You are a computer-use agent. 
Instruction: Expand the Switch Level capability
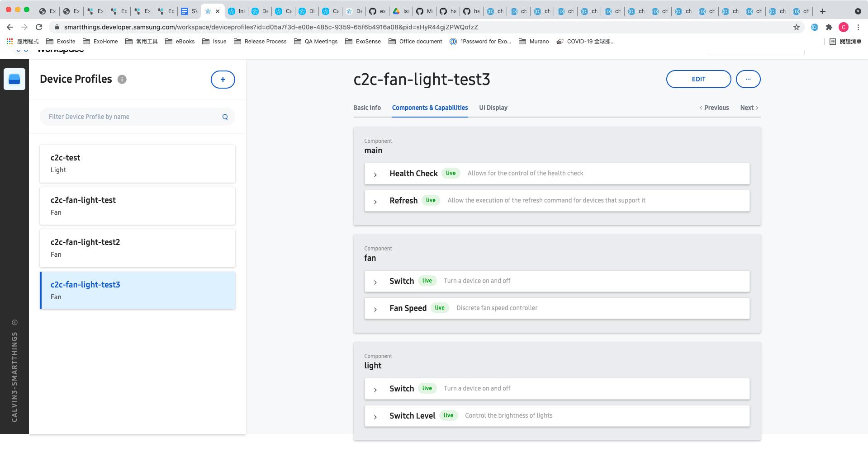(x=557, y=416)
